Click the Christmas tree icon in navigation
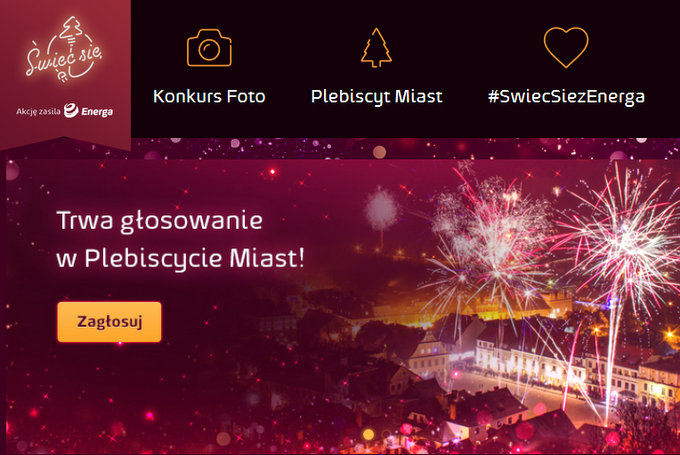 (376, 48)
